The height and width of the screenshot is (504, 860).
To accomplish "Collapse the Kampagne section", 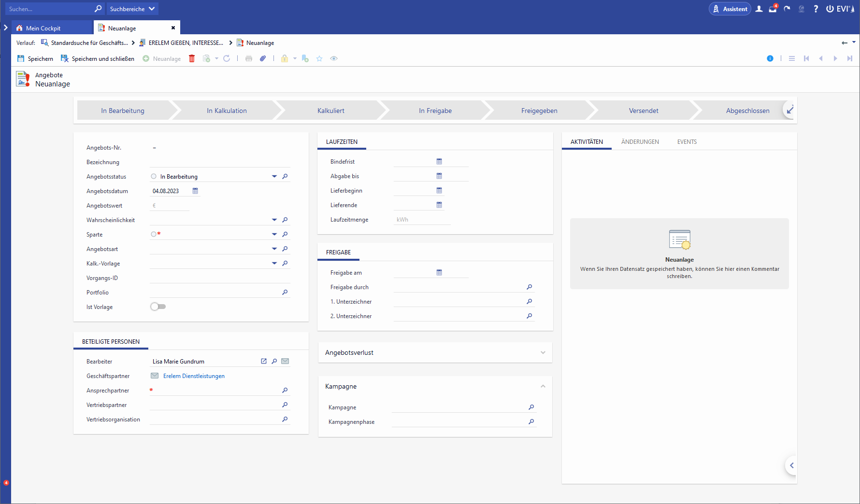I will click(x=543, y=387).
